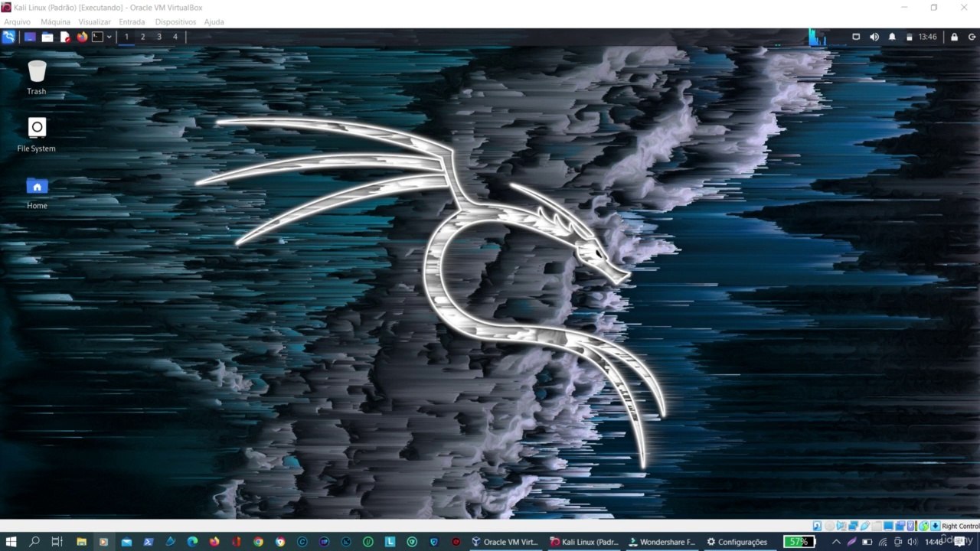Launch Firefox from the Windows taskbar

click(214, 542)
